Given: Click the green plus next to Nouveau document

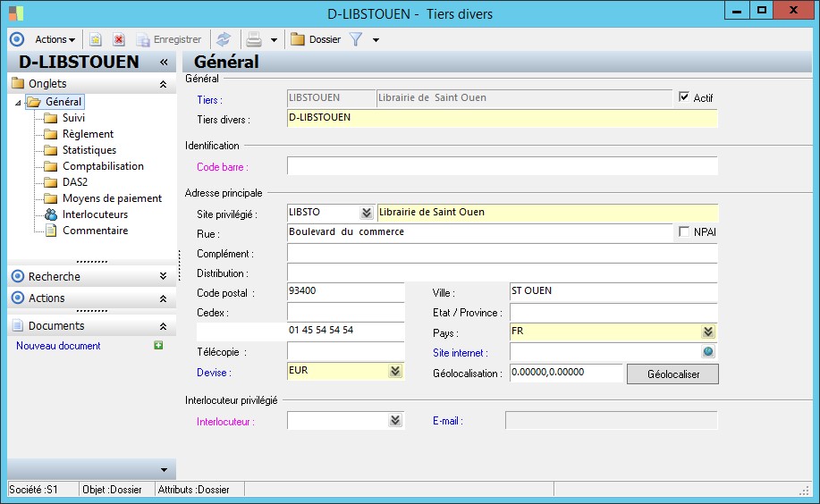Looking at the screenshot, I should pos(158,346).
